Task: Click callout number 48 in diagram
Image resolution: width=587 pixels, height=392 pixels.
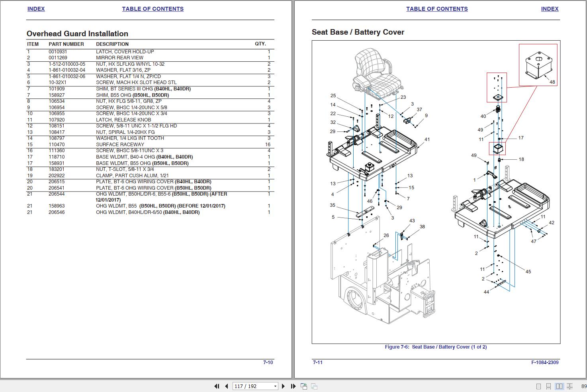Action: point(552,82)
